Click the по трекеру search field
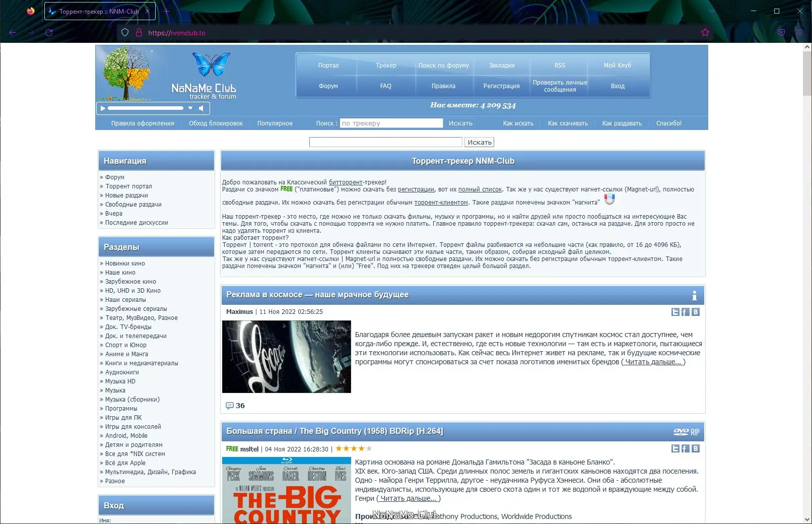The image size is (812, 524). click(391, 123)
